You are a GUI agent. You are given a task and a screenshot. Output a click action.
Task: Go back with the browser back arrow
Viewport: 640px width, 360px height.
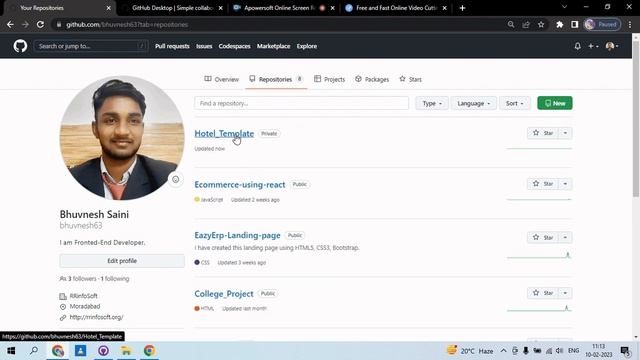click(x=10, y=24)
